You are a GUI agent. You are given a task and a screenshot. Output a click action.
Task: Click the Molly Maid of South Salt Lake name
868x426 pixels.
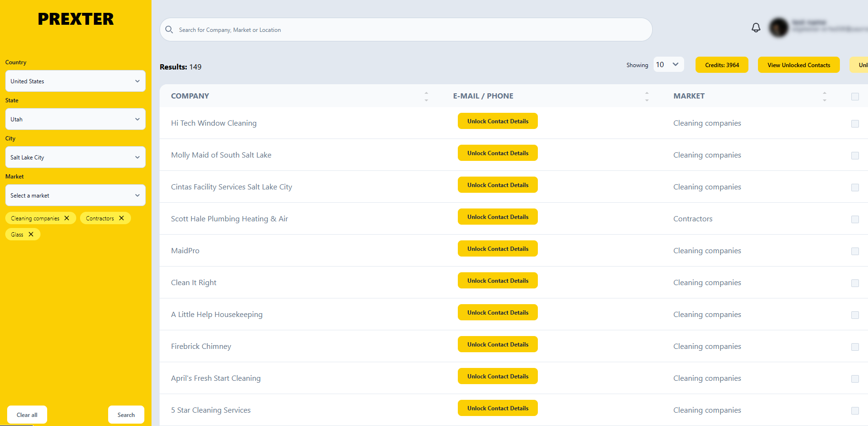pyautogui.click(x=221, y=155)
